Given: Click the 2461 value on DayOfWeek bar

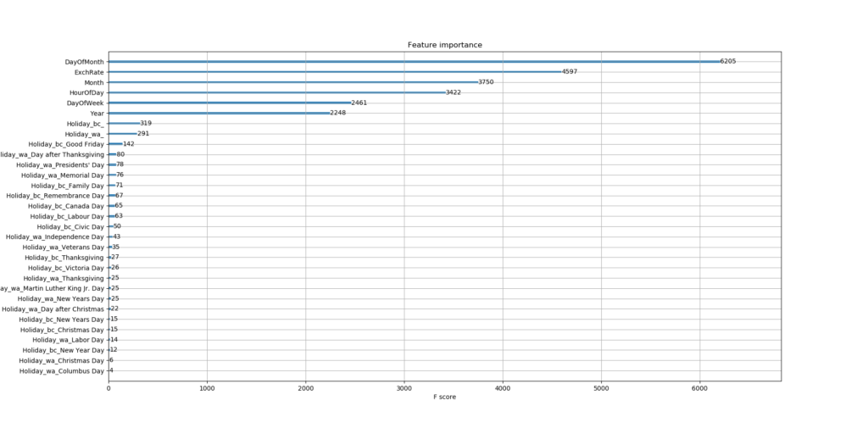Looking at the screenshot, I should (x=359, y=103).
